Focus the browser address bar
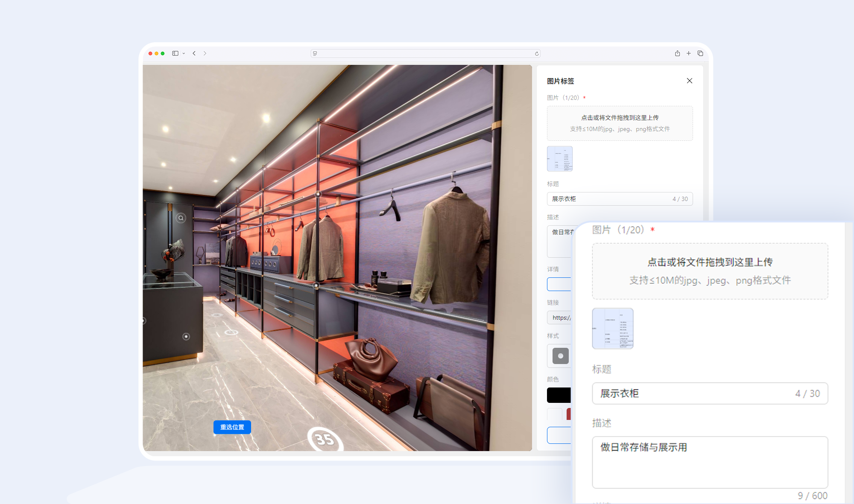The height and width of the screenshot is (504, 854). tap(426, 53)
